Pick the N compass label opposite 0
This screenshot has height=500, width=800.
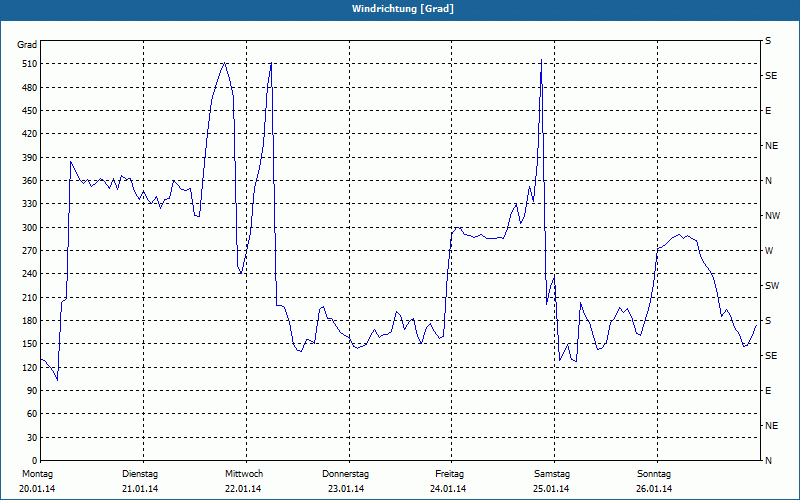[769, 460]
